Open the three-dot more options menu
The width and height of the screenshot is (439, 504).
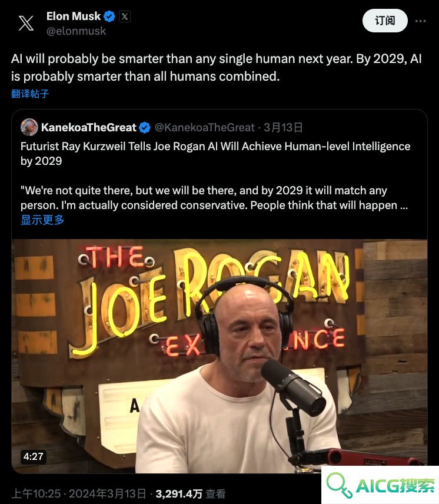coord(420,21)
